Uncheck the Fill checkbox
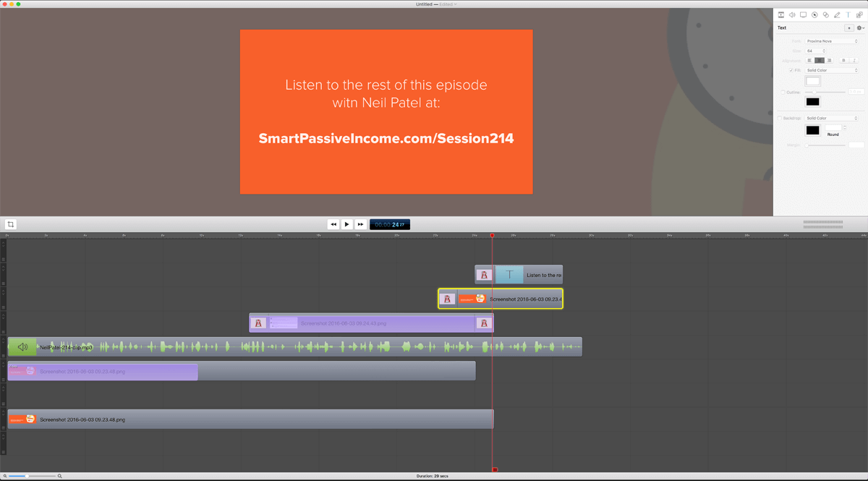The image size is (868, 481). point(791,70)
